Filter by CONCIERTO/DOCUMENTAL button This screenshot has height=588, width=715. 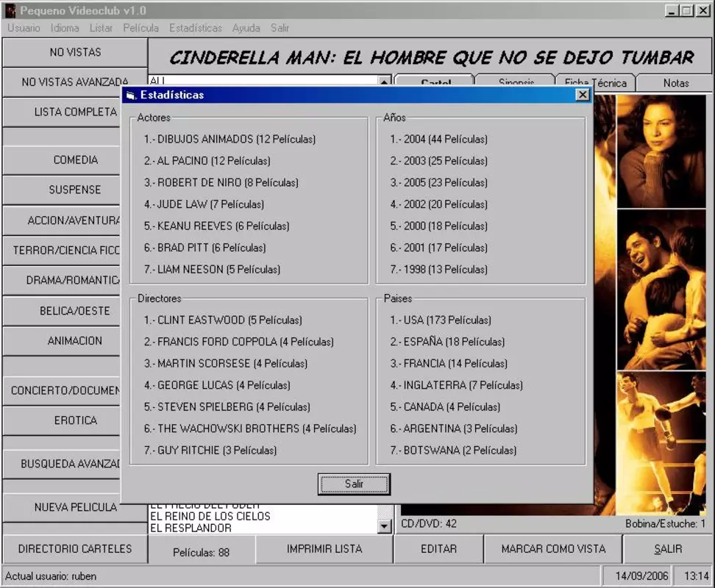[x=62, y=390]
